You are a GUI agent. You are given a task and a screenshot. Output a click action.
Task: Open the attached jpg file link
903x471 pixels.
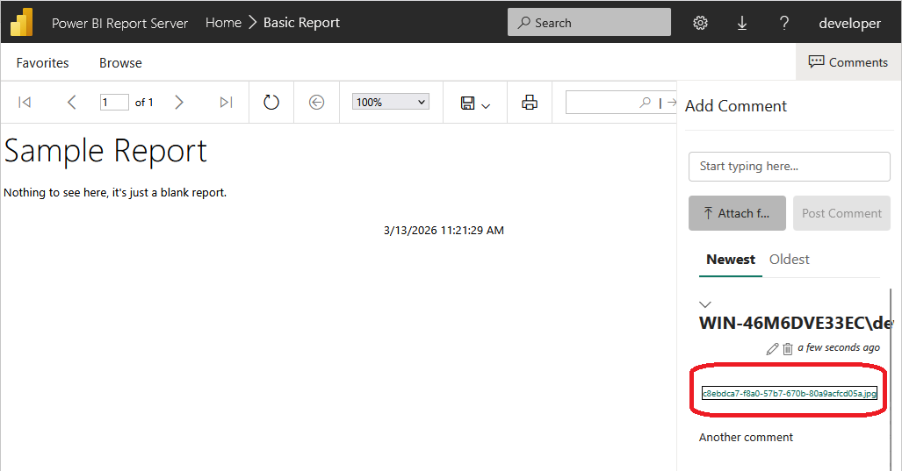tap(789, 393)
